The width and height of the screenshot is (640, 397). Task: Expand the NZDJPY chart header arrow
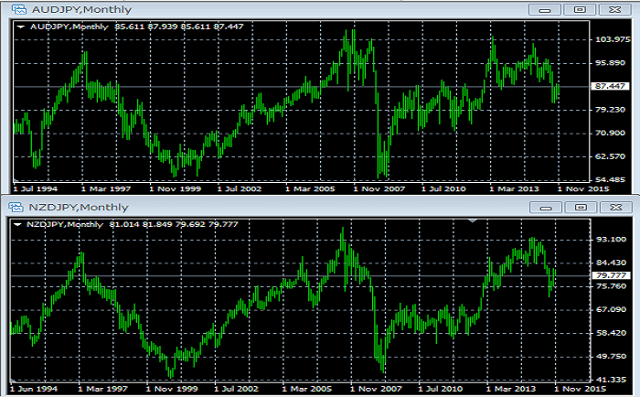click(x=18, y=224)
